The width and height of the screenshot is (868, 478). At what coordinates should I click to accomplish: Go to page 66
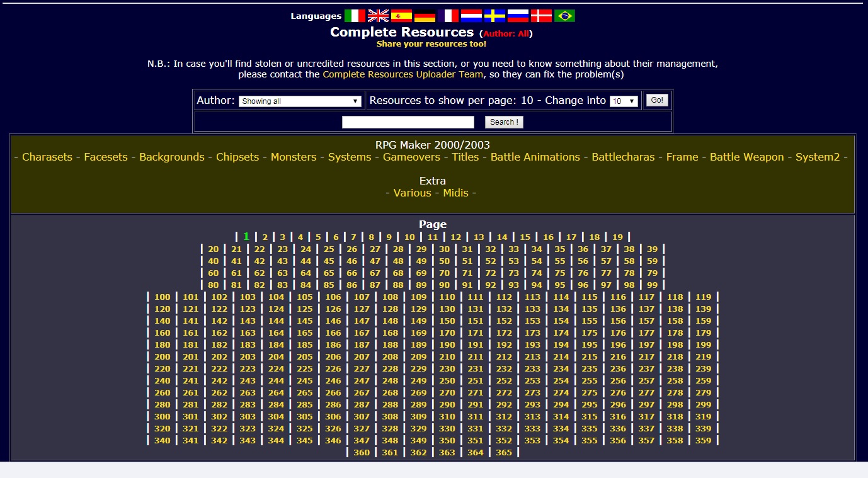(351, 273)
